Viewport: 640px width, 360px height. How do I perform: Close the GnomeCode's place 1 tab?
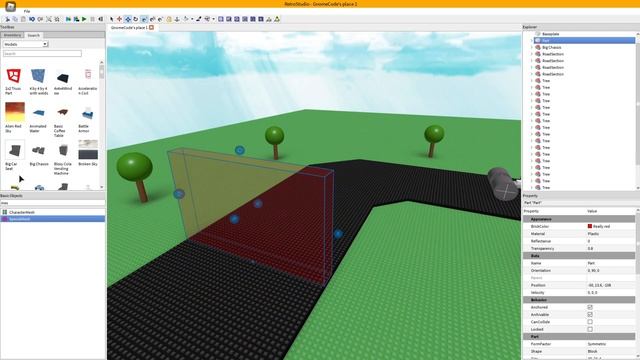click(x=151, y=27)
